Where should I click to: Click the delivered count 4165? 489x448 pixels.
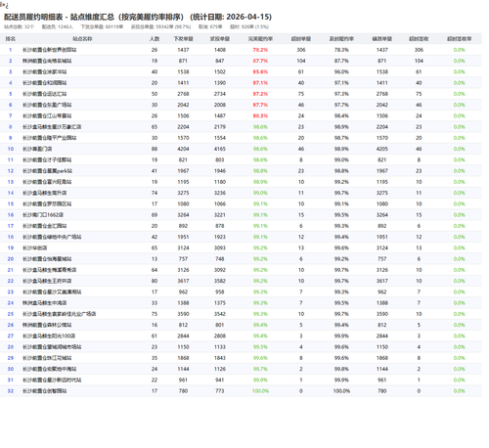coord(220,149)
